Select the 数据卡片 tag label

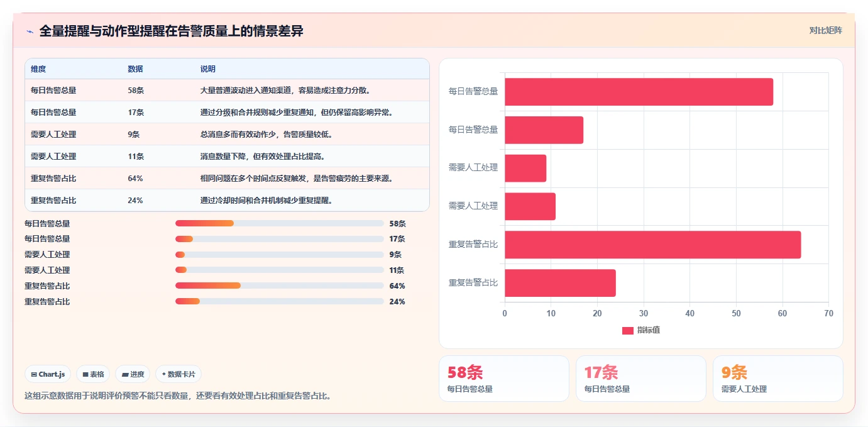pyautogui.click(x=182, y=374)
